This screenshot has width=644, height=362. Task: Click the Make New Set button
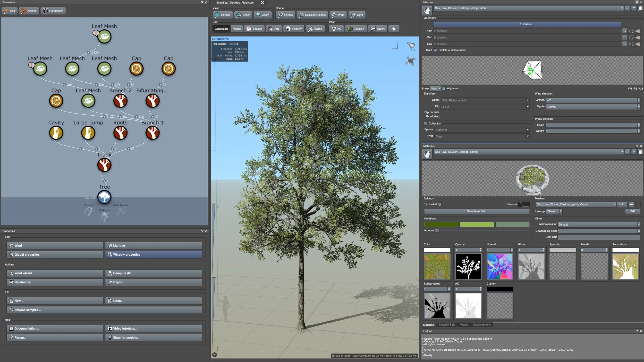[x=477, y=211]
